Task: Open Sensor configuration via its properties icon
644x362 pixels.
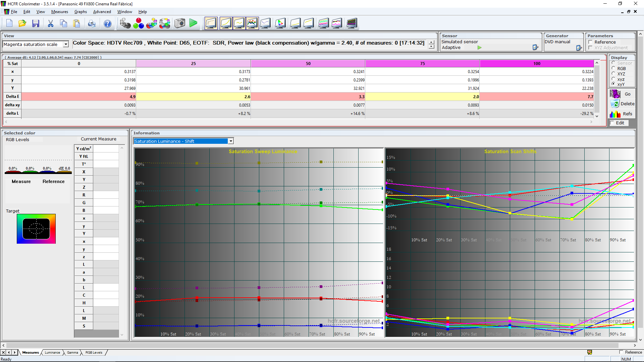Action: [x=535, y=48]
